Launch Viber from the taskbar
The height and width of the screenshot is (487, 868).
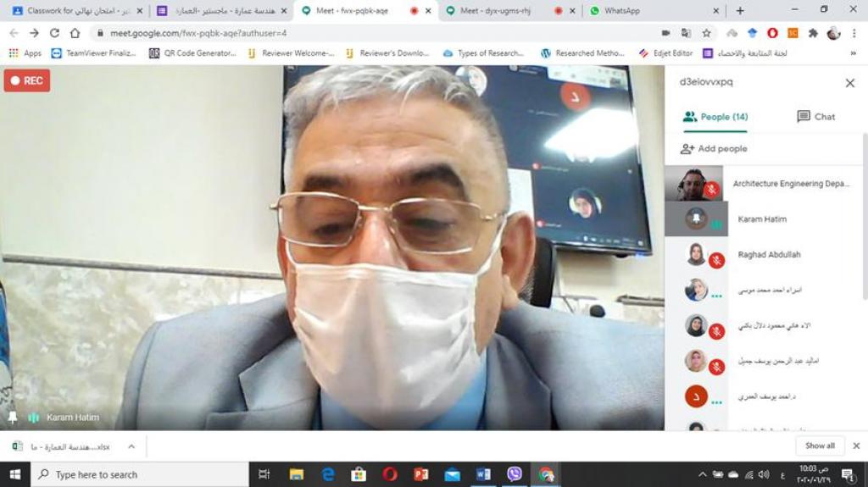click(x=514, y=474)
